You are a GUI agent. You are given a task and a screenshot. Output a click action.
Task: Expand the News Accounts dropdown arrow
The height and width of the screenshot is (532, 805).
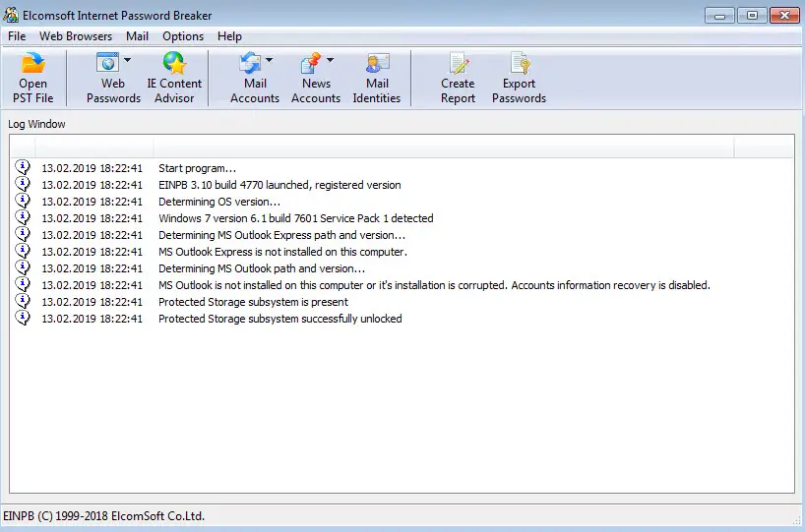click(330, 60)
